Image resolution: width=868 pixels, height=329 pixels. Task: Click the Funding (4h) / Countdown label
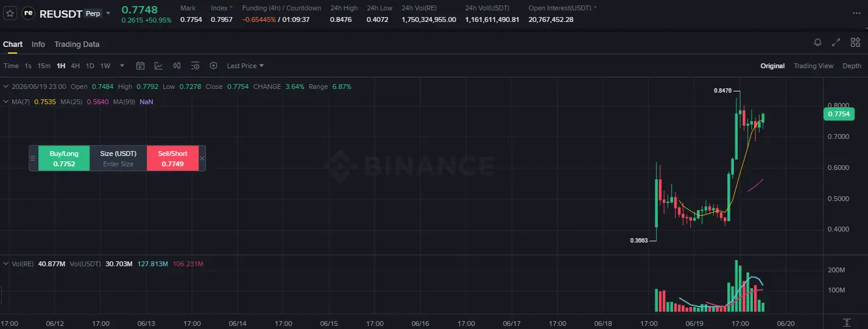(281, 8)
